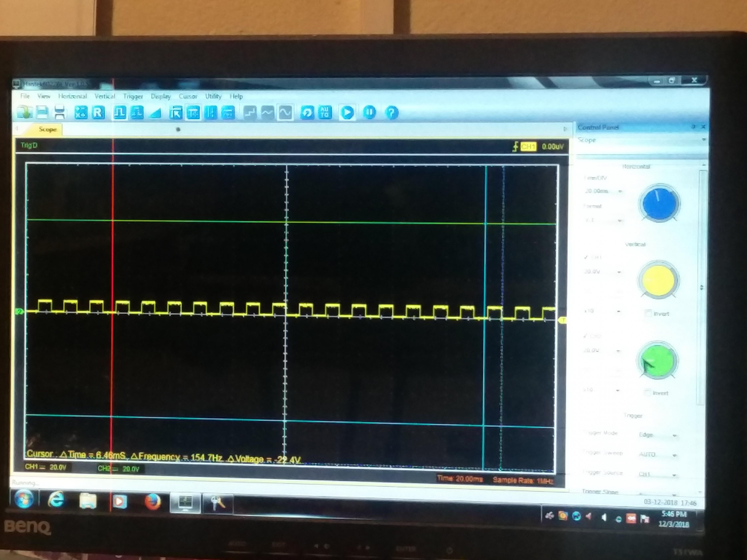This screenshot has width=747, height=560.
Task: Click the refresh circular arrow icon
Action: 307,112
